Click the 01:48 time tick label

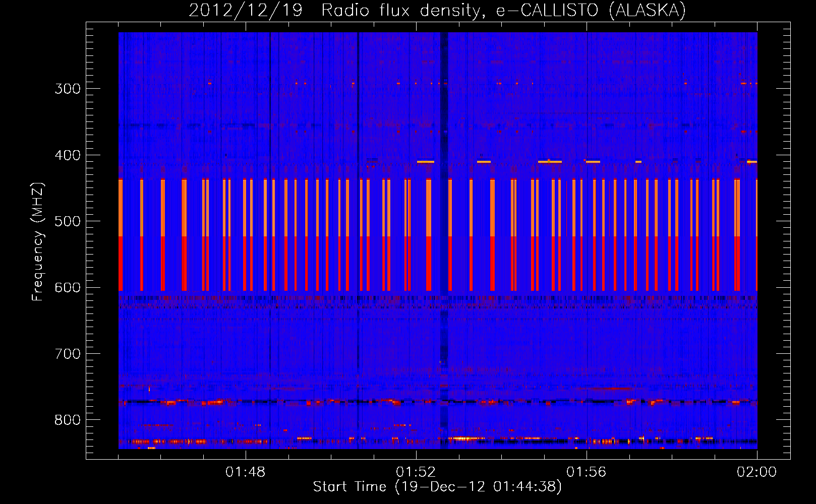point(245,472)
